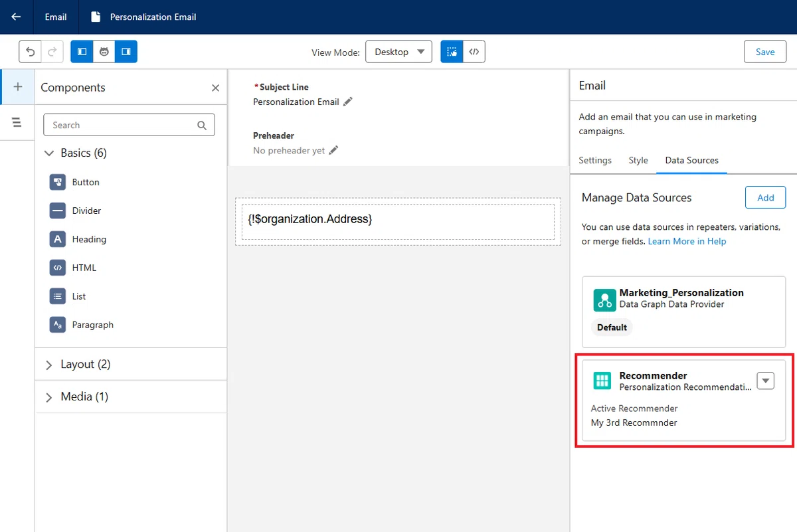Switch to the code view mode
The width and height of the screenshot is (797, 532).
(x=474, y=51)
